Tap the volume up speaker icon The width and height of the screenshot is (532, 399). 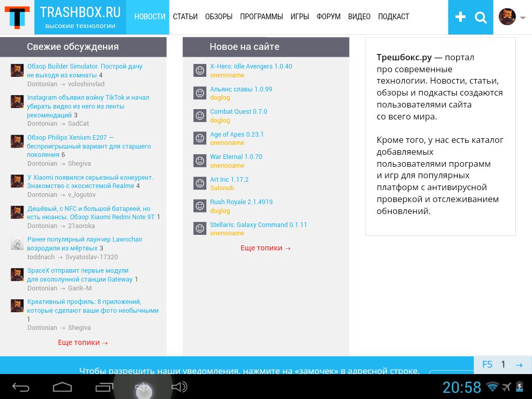[x=179, y=387]
